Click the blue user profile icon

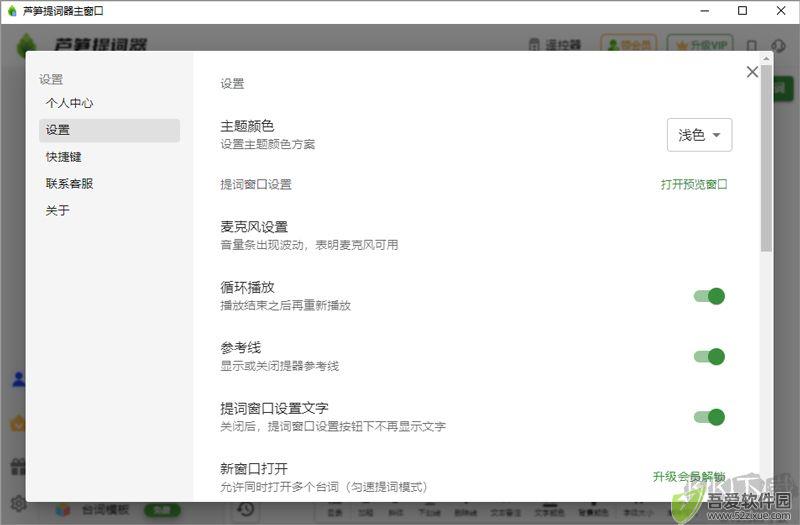pyautogui.click(x=19, y=379)
